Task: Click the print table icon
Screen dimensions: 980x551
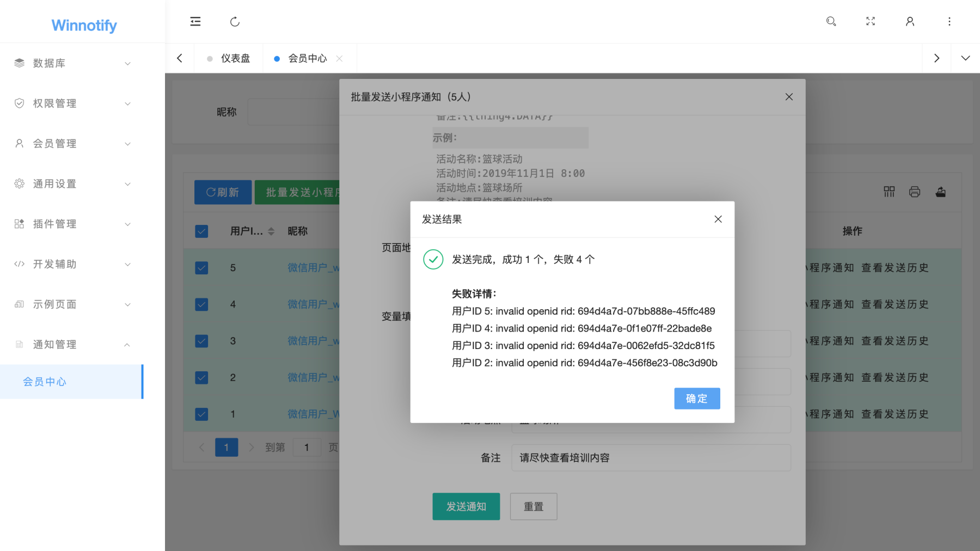Action: 915,192
